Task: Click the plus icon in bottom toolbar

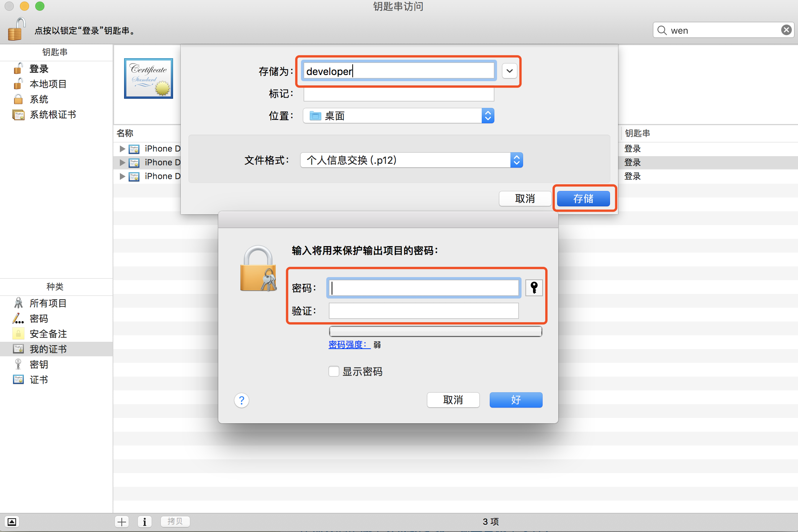Action: (x=122, y=522)
